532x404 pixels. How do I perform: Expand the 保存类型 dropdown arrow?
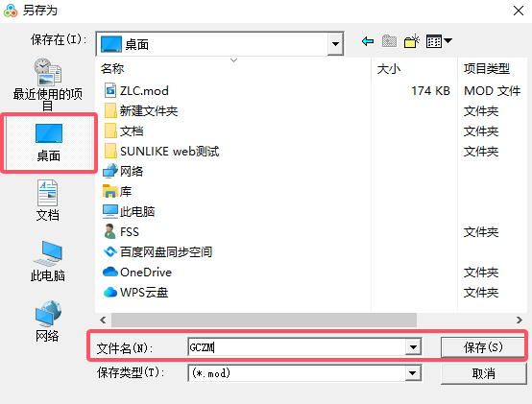click(413, 373)
